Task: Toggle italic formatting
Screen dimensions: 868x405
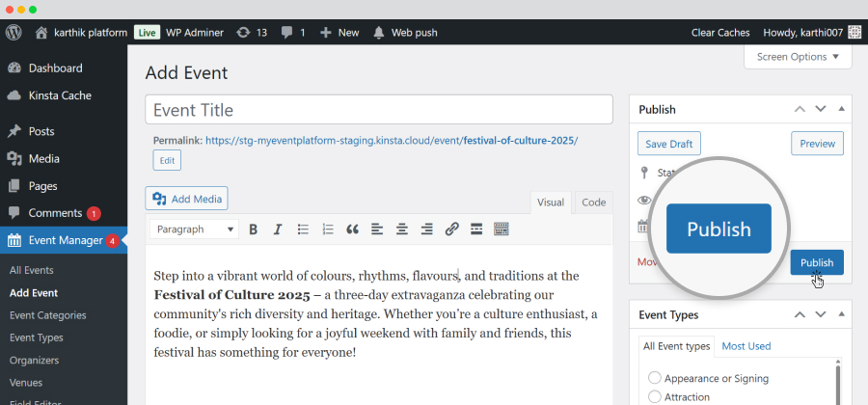Action: 278,229
